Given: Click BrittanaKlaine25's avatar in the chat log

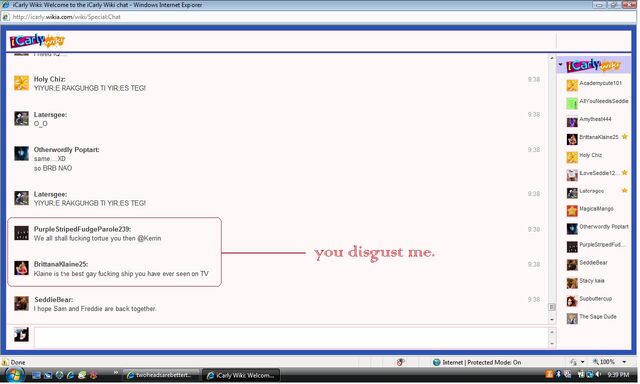Looking at the screenshot, I should [x=21, y=268].
